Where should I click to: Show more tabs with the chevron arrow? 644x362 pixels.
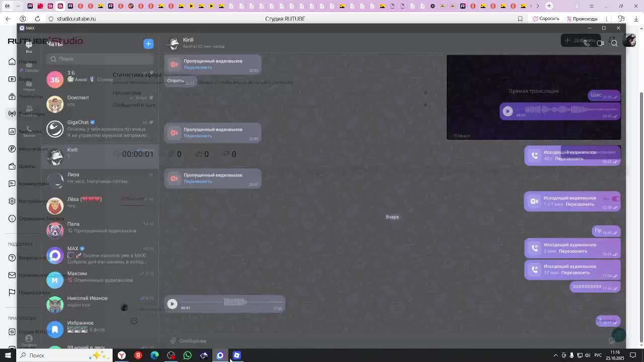(x=537, y=6)
